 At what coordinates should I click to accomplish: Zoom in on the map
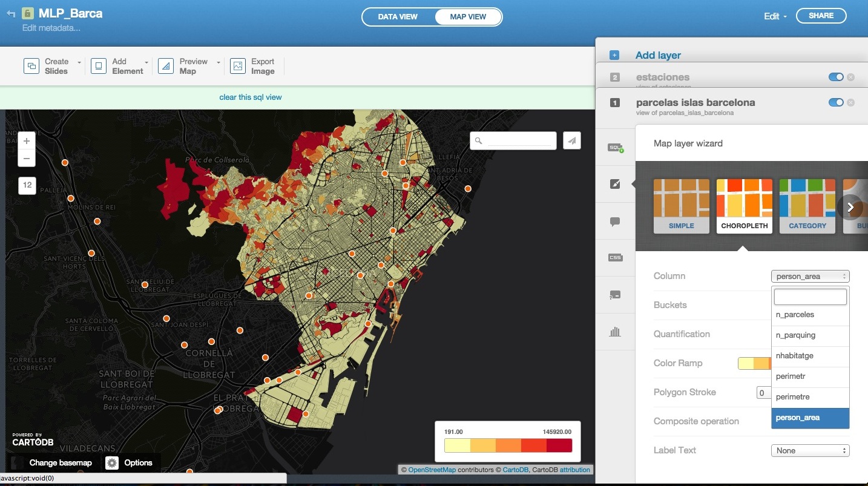[27, 141]
